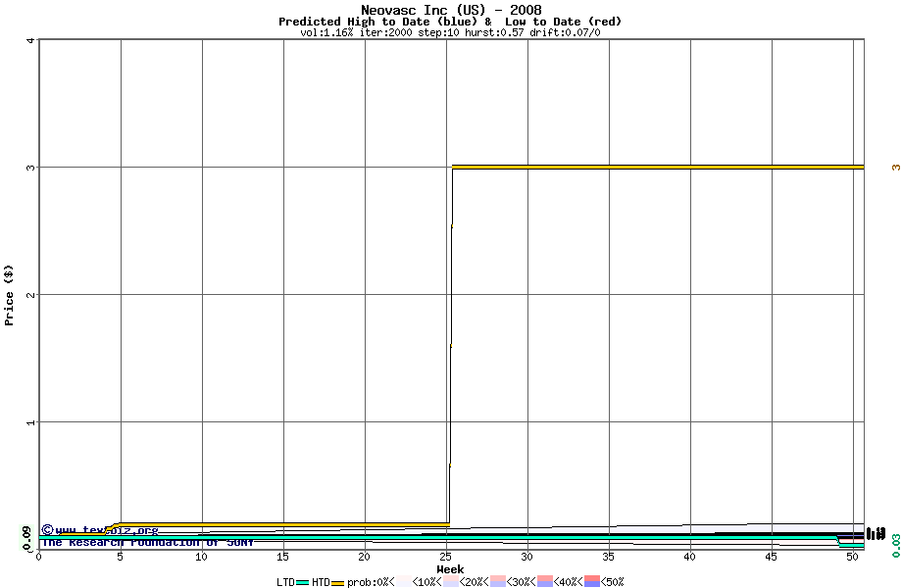Click x-axis tick label "5"
Screen dimensions: 902x588
[x=120, y=557]
